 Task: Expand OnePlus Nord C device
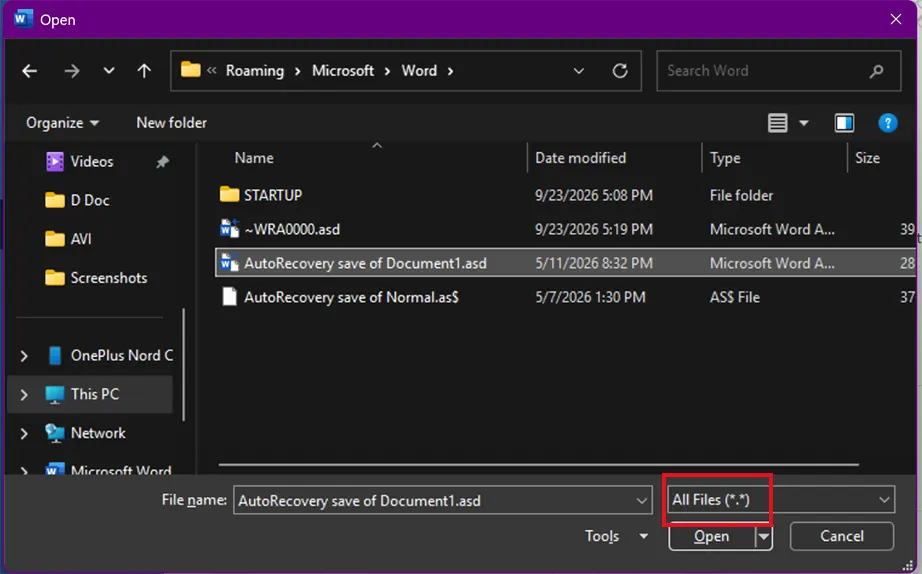coord(24,356)
